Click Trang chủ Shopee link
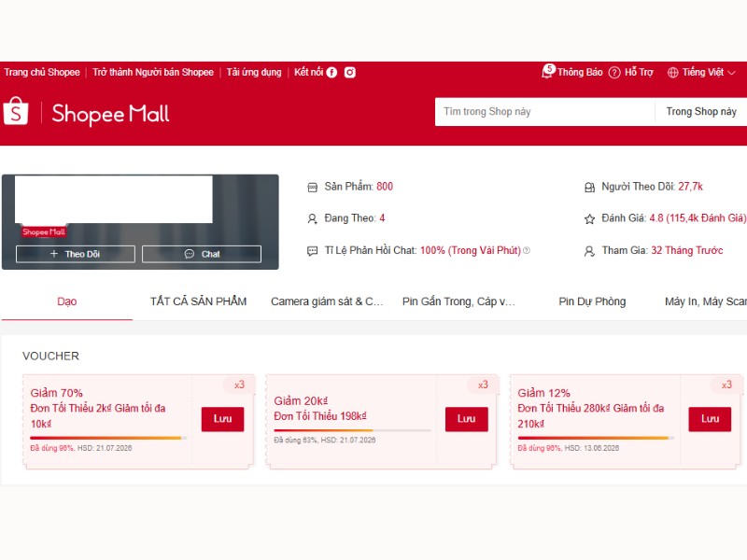The width and height of the screenshot is (747, 560). 42,73
